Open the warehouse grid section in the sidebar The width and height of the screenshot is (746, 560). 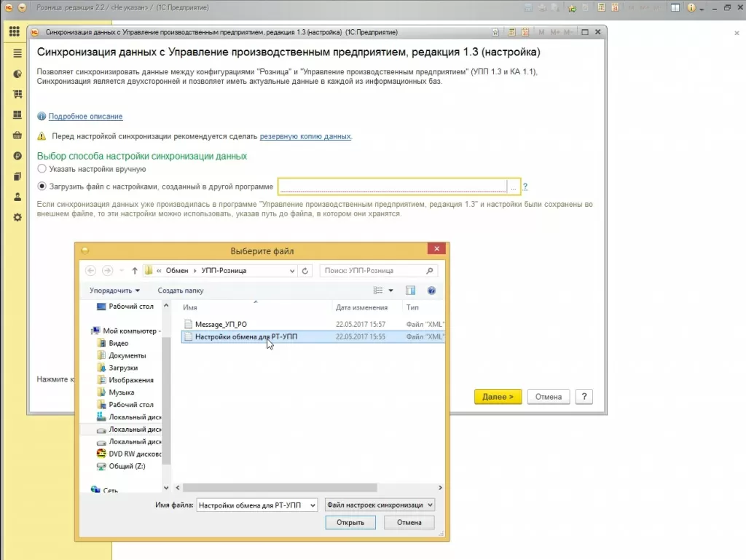click(x=17, y=114)
